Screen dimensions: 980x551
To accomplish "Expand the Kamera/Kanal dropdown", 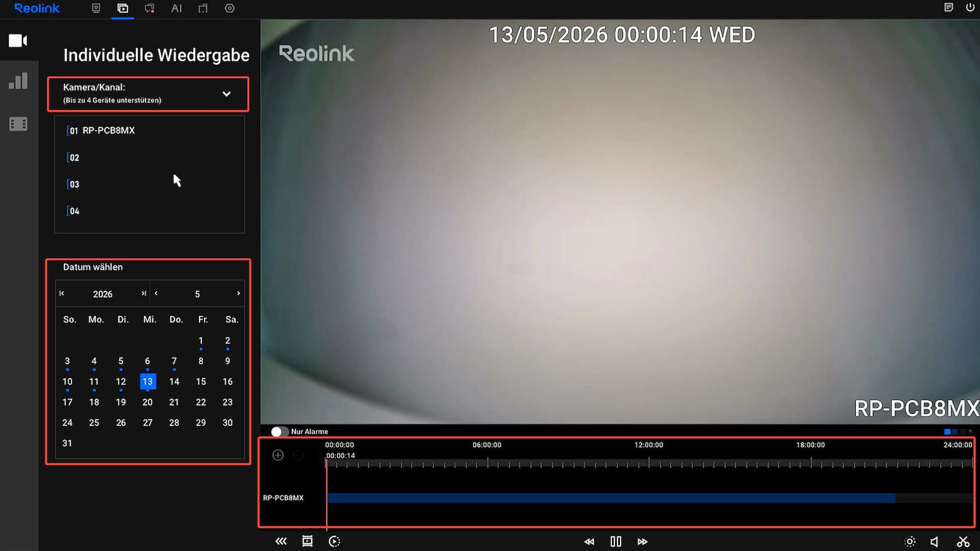I will tap(148, 94).
